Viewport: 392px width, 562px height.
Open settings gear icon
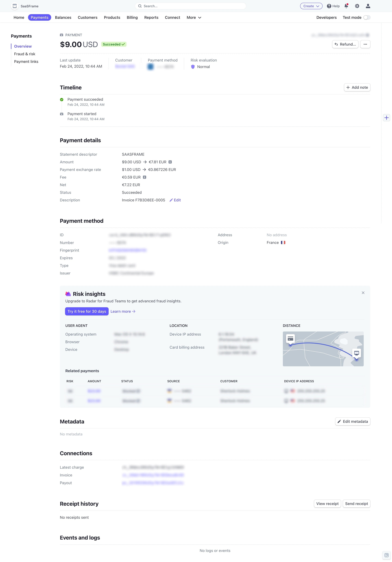357,6
